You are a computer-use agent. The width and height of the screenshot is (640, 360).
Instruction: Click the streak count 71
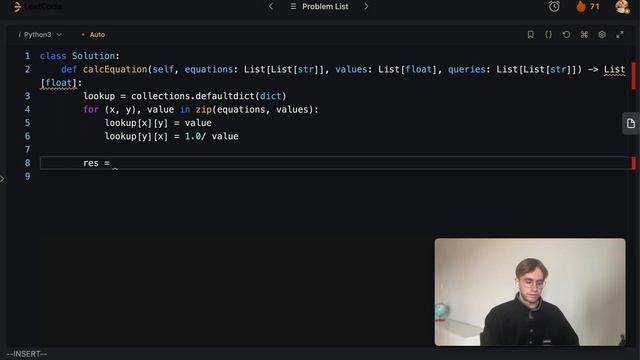tap(595, 7)
